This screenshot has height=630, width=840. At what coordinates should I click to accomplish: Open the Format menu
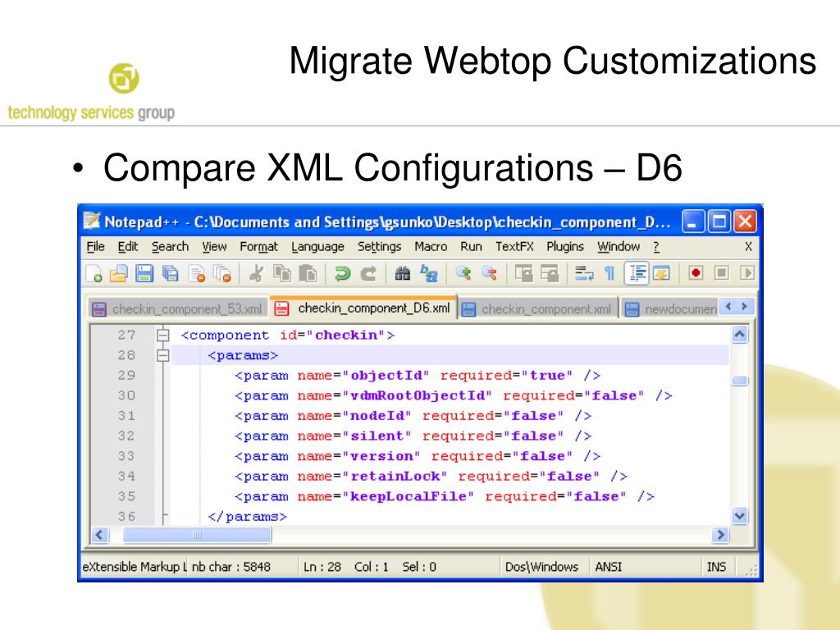click(x=258, y=246)
